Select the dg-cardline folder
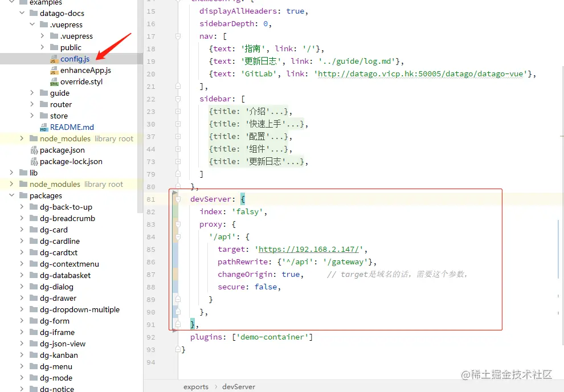Screen dimensions: 564x392 click(60, 241)
